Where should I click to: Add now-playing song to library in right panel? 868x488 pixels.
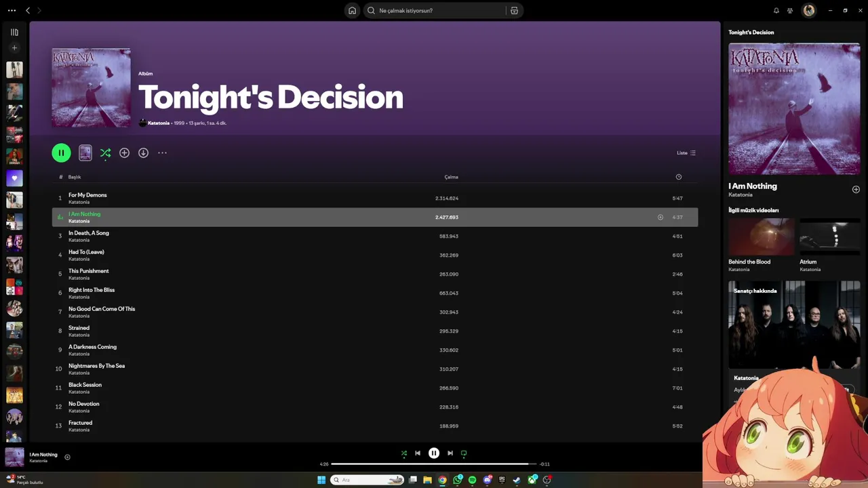point(856,190)
